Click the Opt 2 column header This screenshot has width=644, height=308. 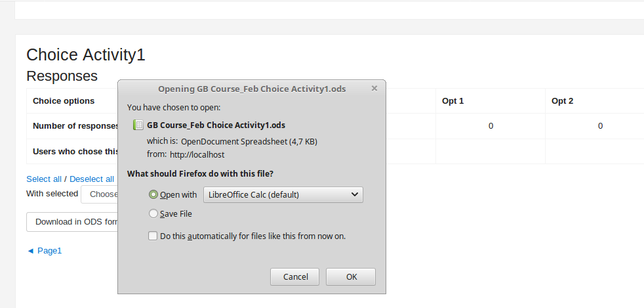tap(562, 100)
